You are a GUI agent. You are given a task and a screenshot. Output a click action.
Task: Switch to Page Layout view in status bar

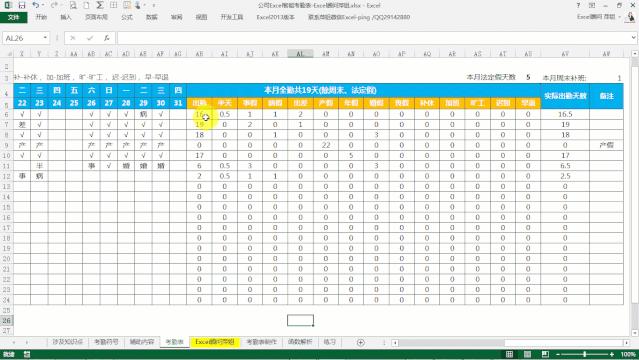[527, 354]
